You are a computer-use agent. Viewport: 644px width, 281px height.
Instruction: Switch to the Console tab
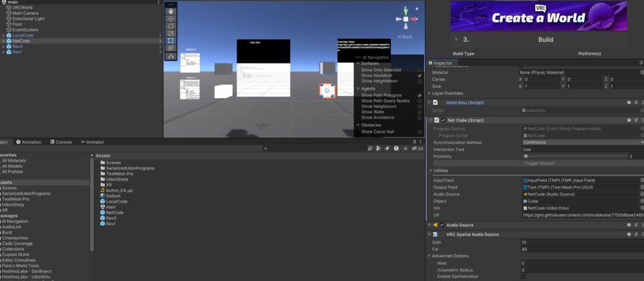61,142
